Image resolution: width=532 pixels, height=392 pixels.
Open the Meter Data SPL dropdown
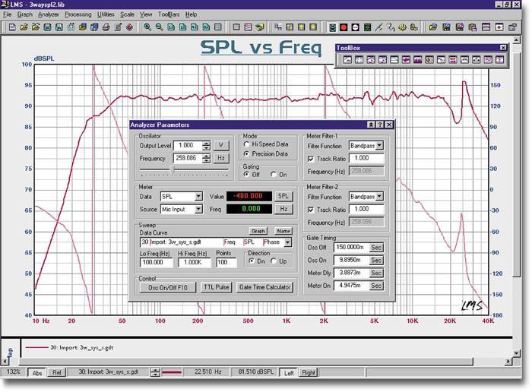point(198,196)
